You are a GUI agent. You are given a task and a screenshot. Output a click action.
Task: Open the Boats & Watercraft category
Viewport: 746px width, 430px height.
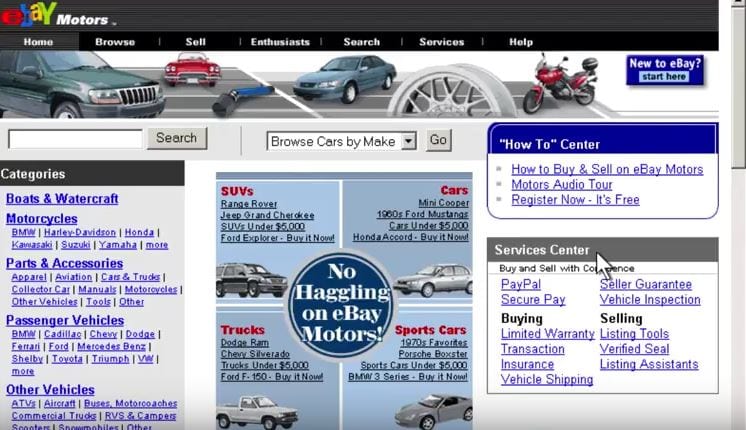(x=62, y=199)
